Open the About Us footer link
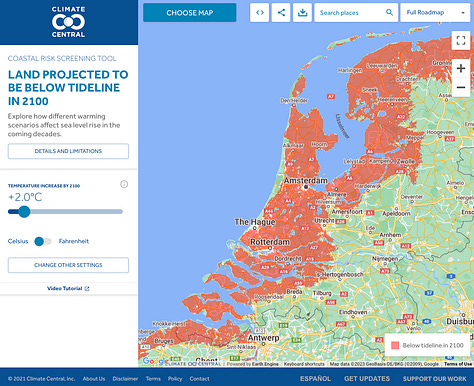The width and height of the screenshot is (474, 386). [x=94, y=379]
